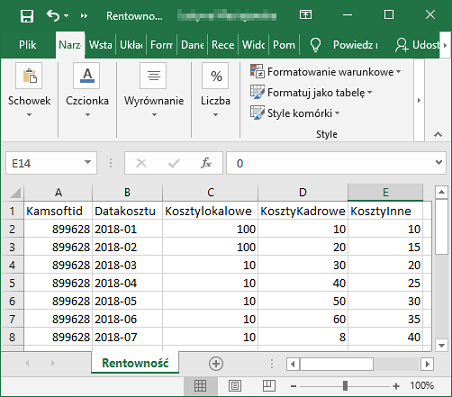
Task: Click the vertical scrollbar thumb
Action: (441, 227)
